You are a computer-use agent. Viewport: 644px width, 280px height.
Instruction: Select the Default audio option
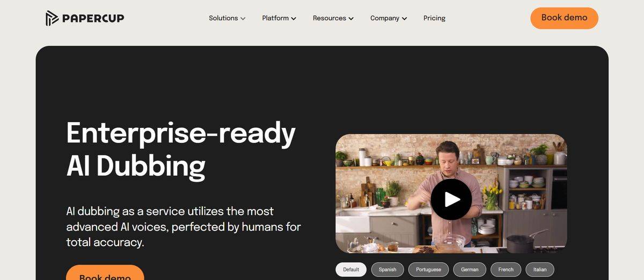(x=351, y=270)
